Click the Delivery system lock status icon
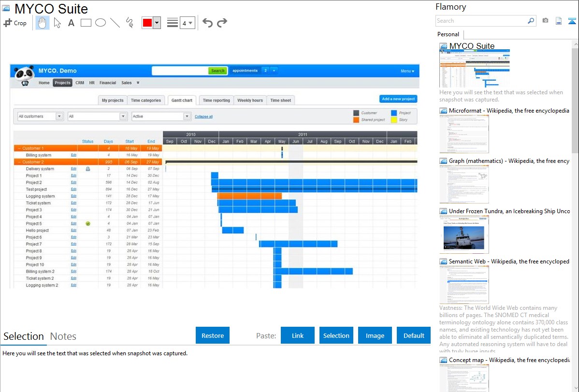This screenshot has height=392, width=579. pyautogui.click(x=88, y=169)
